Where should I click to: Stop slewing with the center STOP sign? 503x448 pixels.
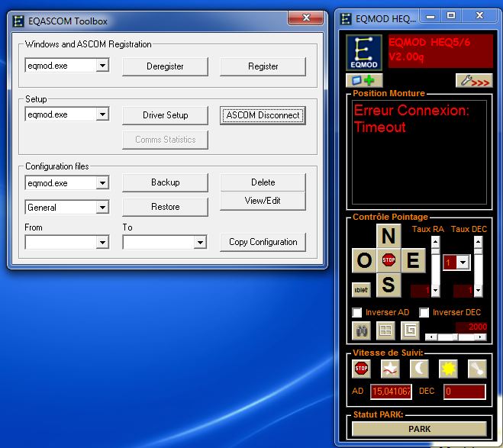389,260
